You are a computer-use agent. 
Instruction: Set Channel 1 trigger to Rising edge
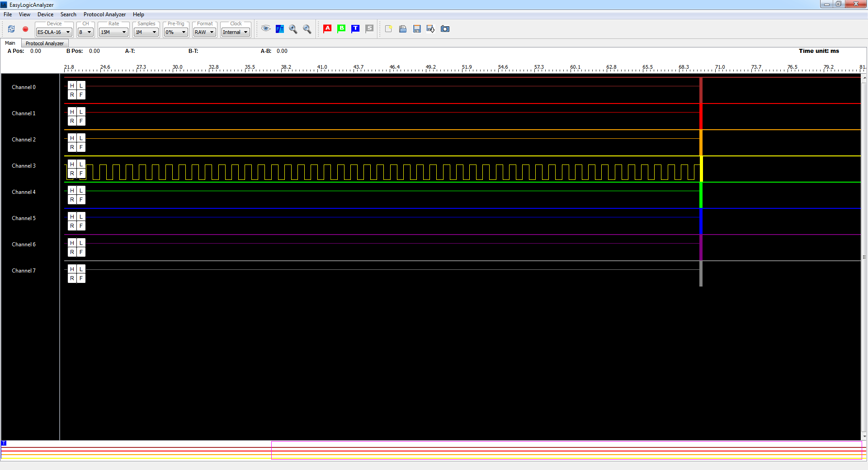click(x=72, y=121)
